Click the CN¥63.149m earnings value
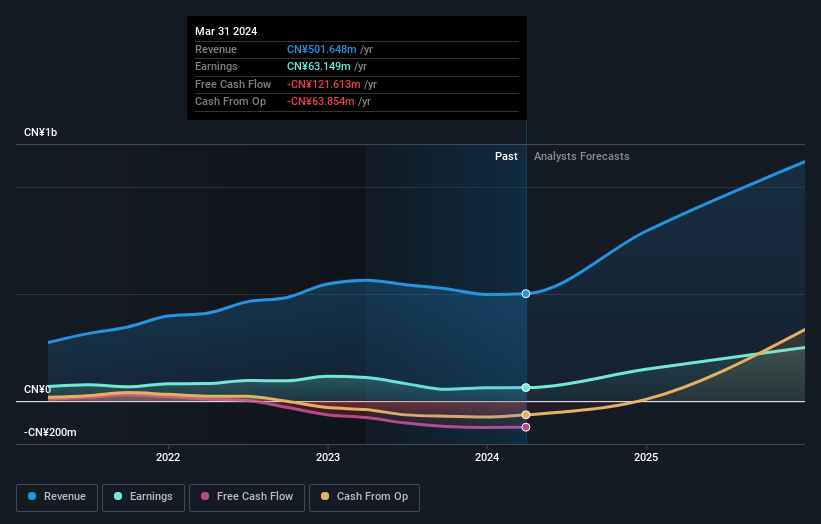This screenshot has height=524, width=821. [318, 66]
